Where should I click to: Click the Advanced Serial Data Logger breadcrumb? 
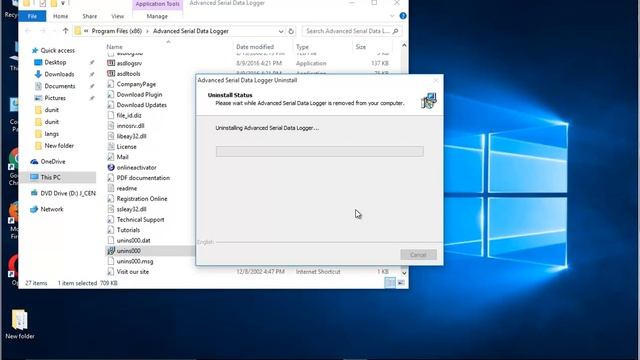pyautogui.click(x=191, y=31)
